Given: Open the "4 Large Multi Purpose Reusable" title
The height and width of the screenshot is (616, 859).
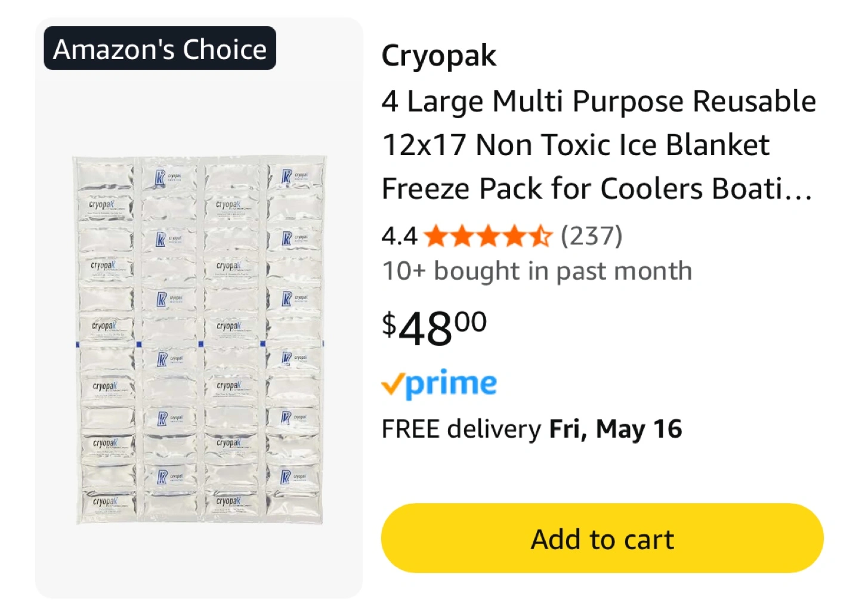Looking at the screenshot, I should pyautogui.click(x=598, y=101).
